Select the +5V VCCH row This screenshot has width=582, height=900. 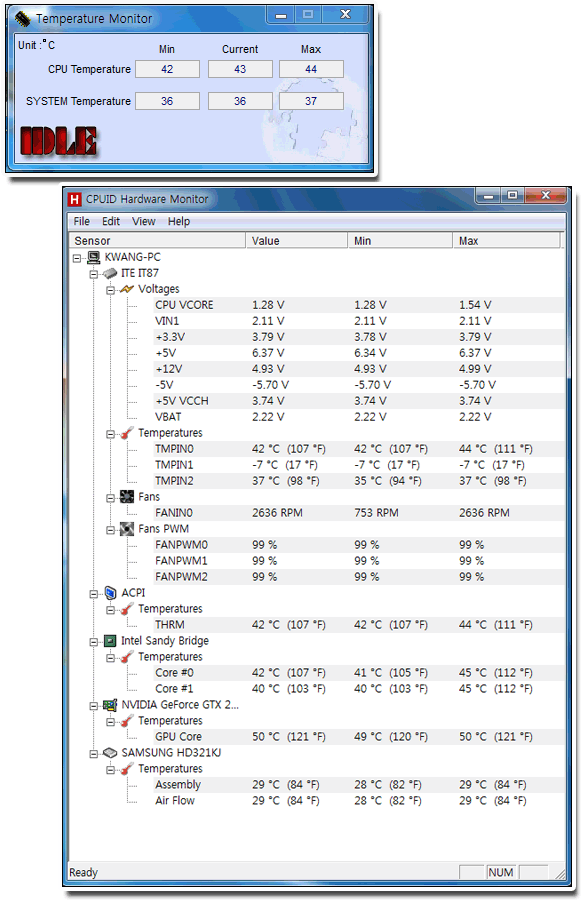point(359,401)
